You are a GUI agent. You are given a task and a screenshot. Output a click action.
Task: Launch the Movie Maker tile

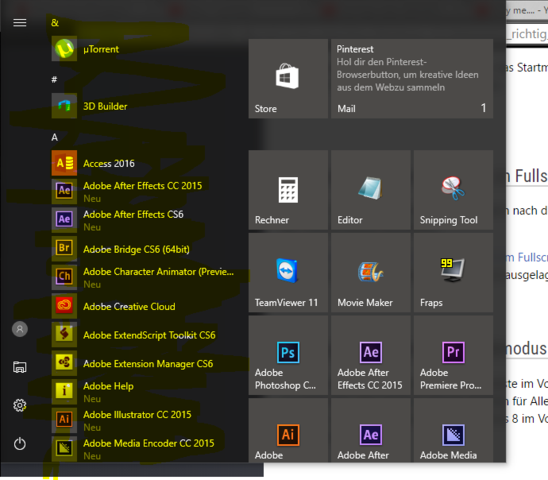tap(371, 273)
